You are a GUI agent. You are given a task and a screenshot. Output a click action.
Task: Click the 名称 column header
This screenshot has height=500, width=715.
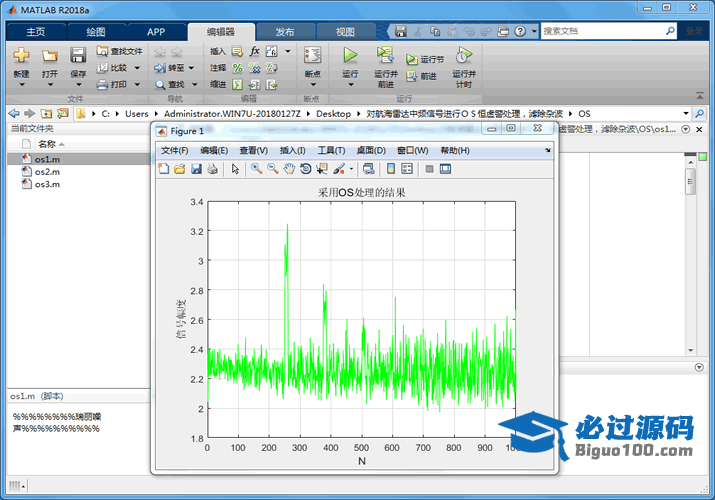[47, 144]
